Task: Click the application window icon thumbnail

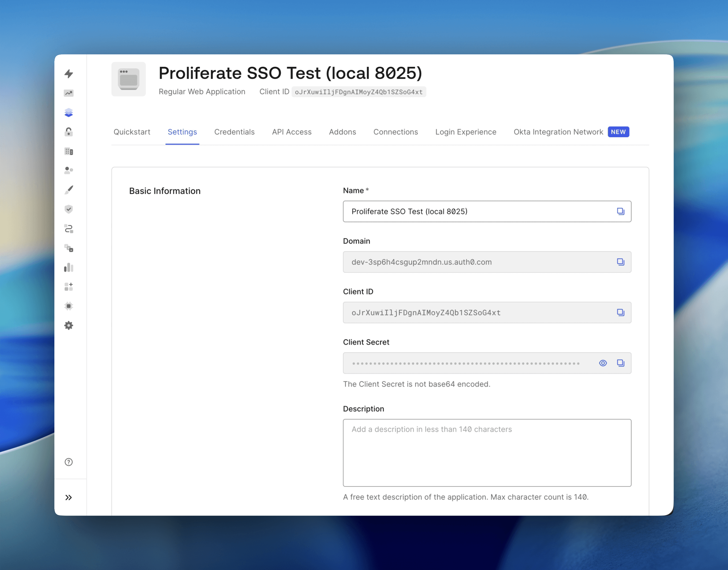Action: 129,79
